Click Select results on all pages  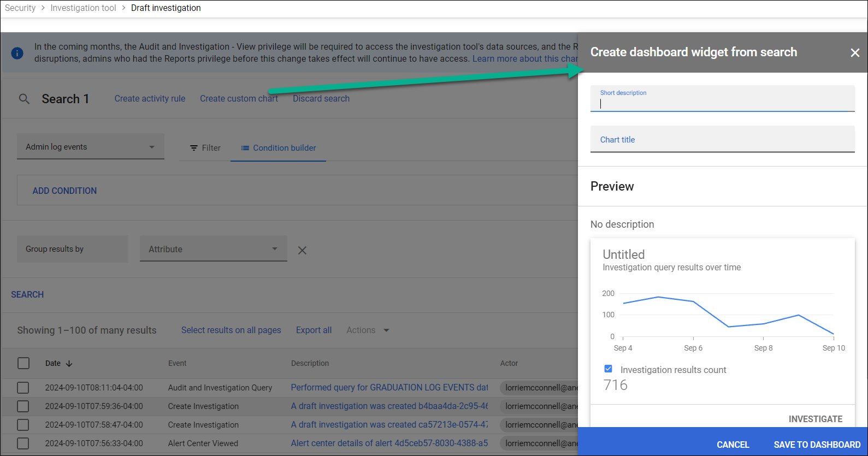click(231, 330)
